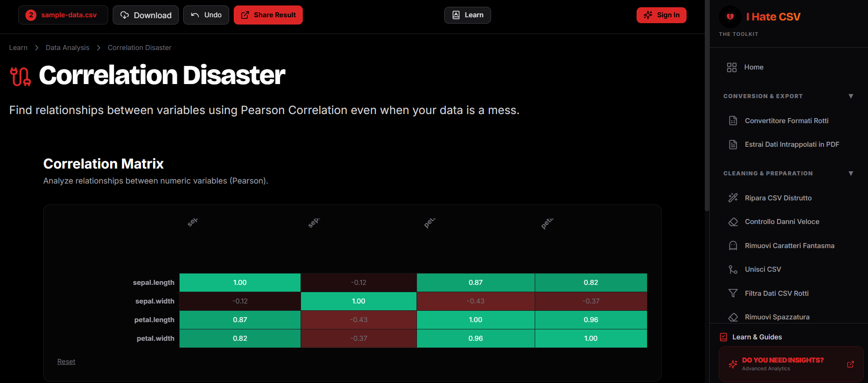Click the Filtra Dati CSV Rotti funnel icon
868x383 pixels.
[733, 293]
